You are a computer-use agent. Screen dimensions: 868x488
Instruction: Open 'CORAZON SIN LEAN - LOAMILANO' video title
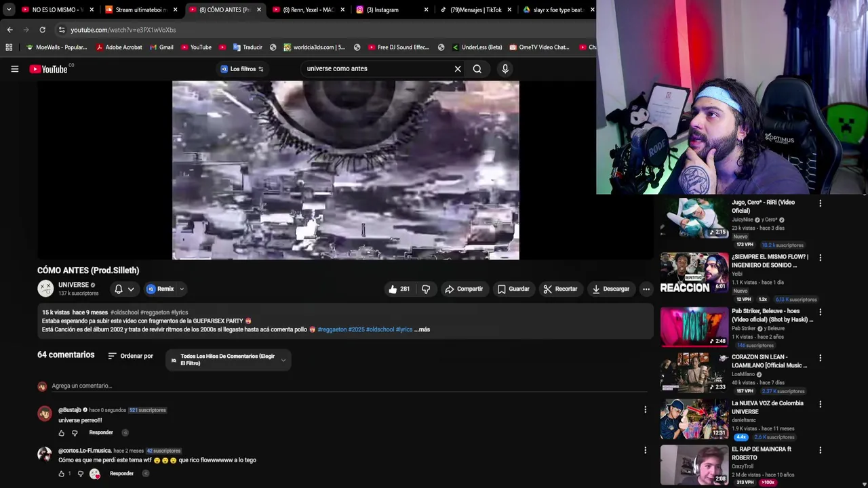769,361
